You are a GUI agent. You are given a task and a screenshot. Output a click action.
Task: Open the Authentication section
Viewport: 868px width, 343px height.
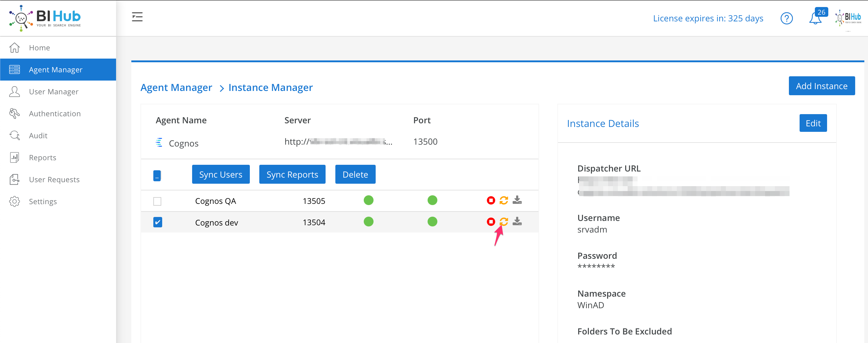coord(58,114)
